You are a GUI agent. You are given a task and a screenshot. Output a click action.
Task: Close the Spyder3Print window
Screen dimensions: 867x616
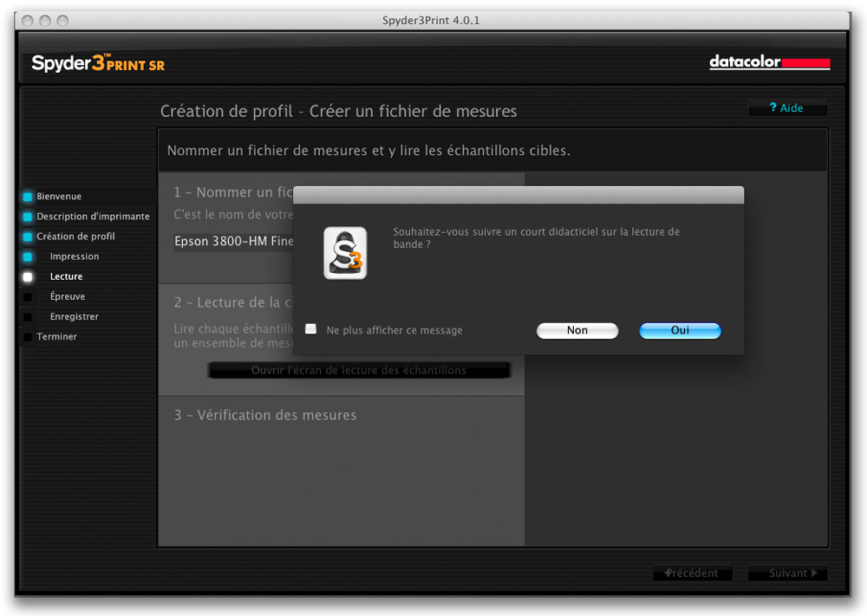click(x=28, y=21)
